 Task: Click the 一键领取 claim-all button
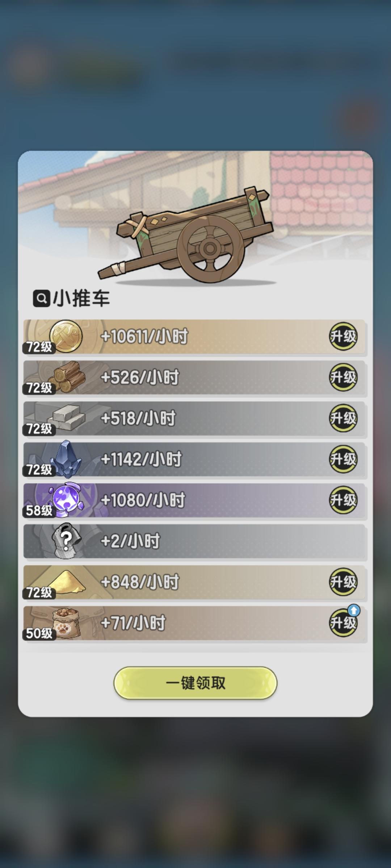pos(195,683)
